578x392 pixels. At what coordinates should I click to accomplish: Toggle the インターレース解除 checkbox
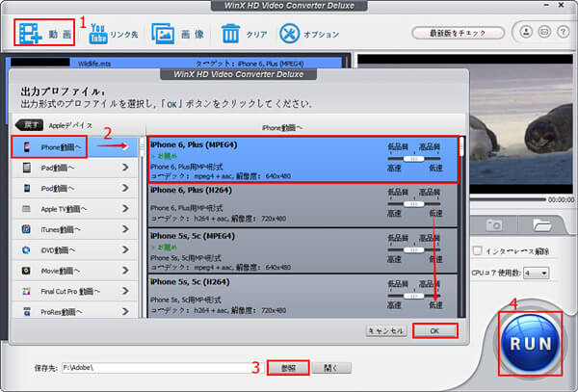[x=478, y=251]
